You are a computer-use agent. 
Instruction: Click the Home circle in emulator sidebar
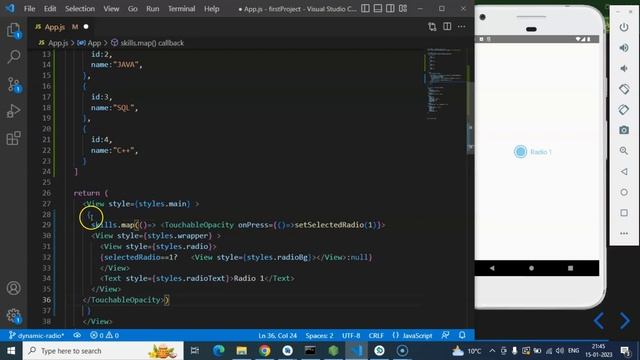coord(624,192)
